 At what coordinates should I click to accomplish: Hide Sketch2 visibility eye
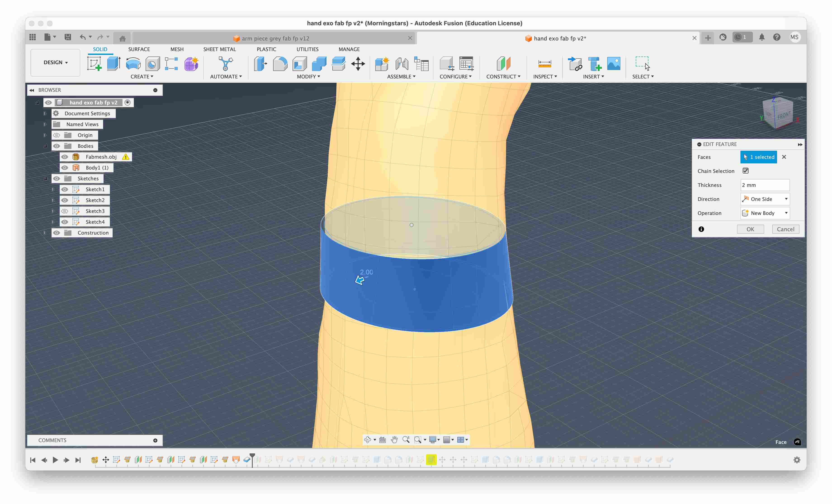point(65,200)
